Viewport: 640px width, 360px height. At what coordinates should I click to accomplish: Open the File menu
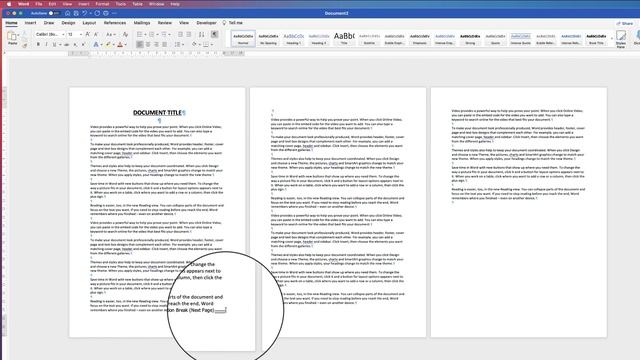38,4
